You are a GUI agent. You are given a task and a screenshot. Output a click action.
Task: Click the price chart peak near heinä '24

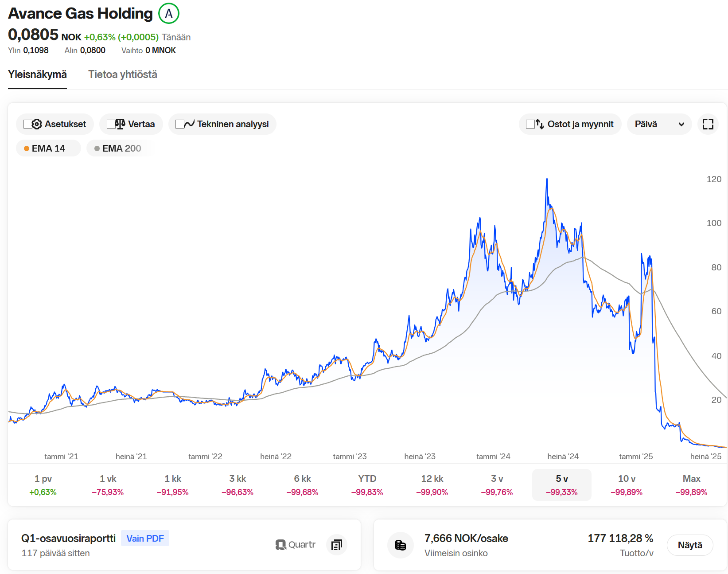click(x=547, y=180)
